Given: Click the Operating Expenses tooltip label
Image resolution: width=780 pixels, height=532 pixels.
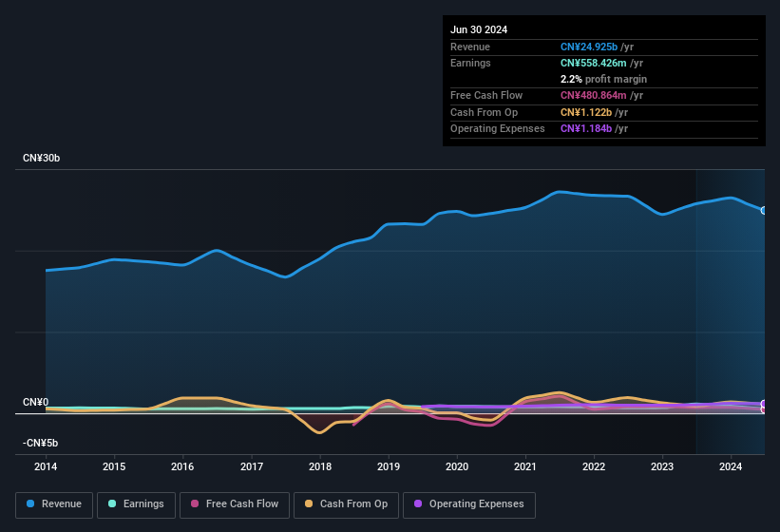Looking at the screenshot, I should [x=498, y=129].
